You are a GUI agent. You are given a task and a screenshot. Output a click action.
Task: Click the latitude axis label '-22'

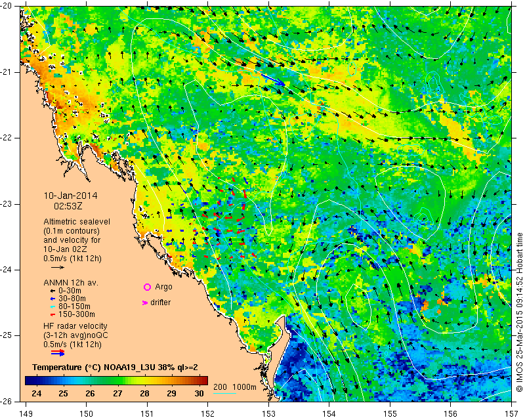pyautogui.click(x=7, y=138)
